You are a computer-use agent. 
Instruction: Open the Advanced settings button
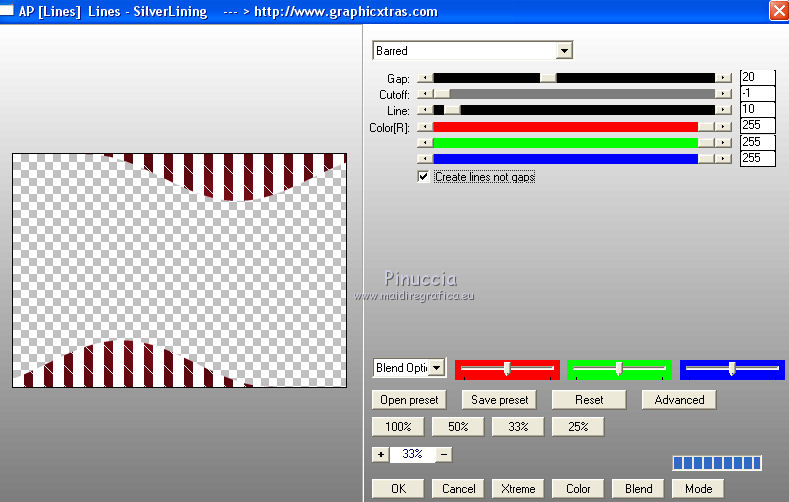click(679, 400)
